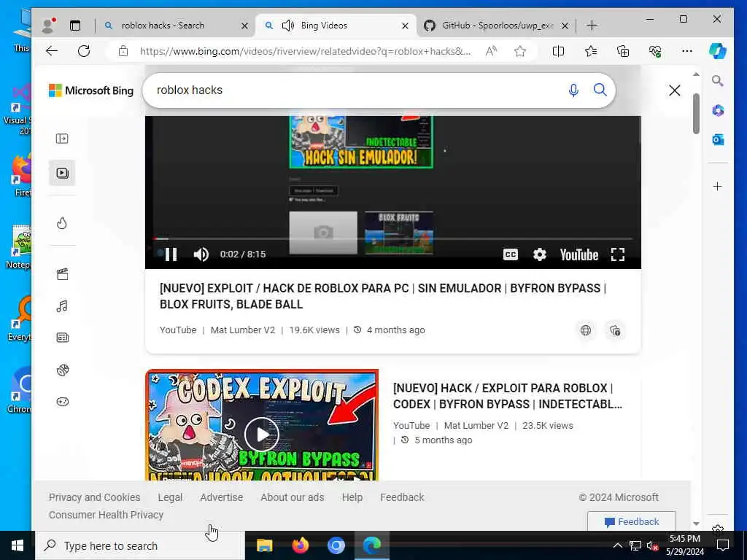Click the roblox hacks search field
The image size is (747, 560).
point(357,90)
